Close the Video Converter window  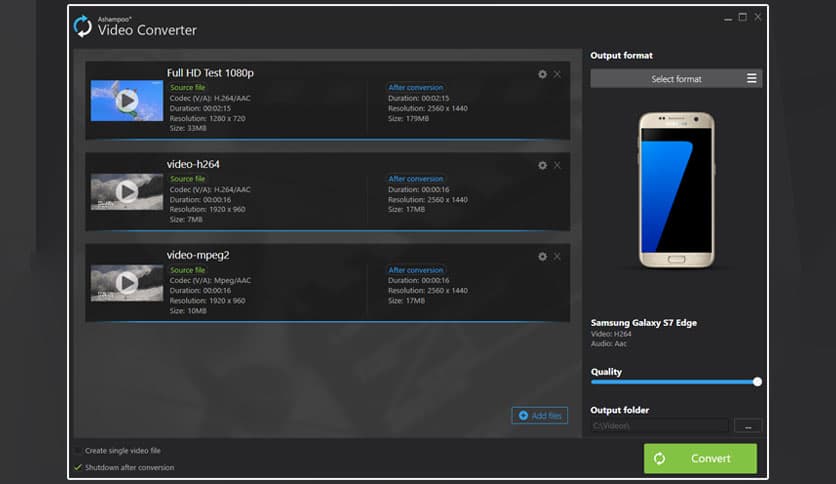[x=758, y=17]
